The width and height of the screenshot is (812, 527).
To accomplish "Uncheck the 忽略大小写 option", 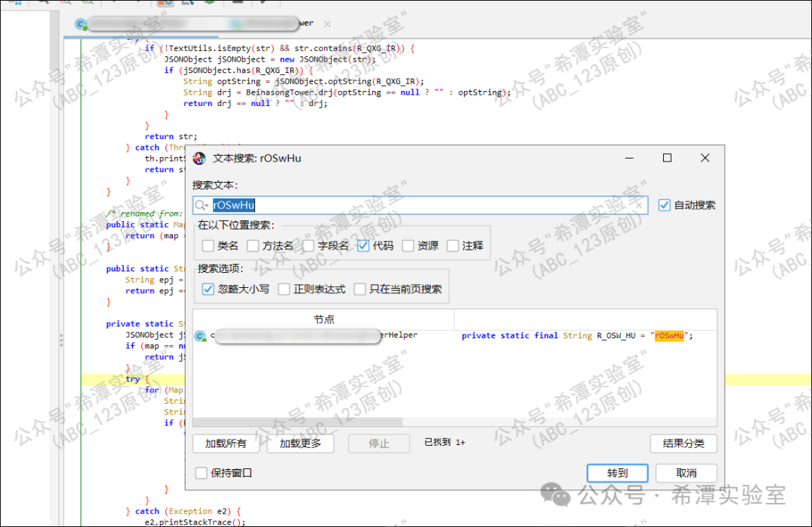I will (x=208, y=289).
